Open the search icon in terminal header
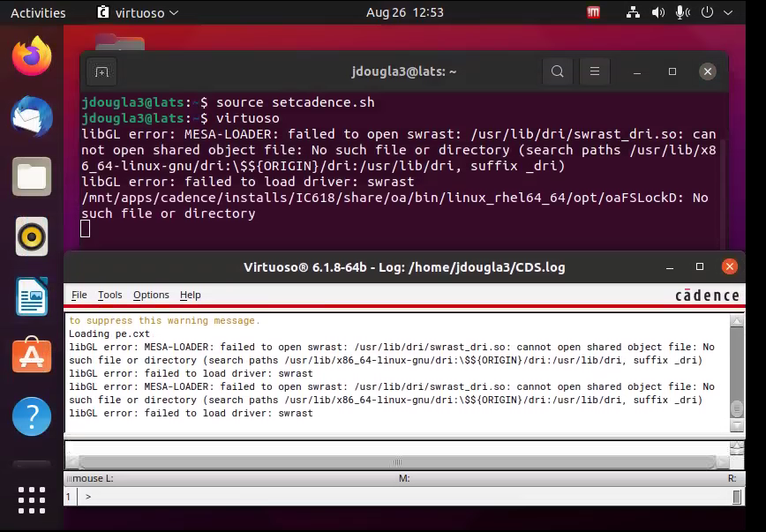 pyautogui.click(x=558, y=71)
